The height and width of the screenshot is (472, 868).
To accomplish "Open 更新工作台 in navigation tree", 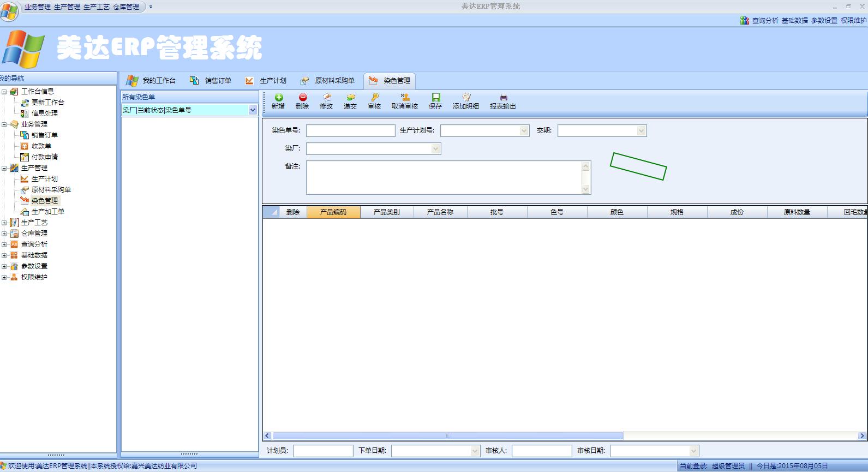I will click(x=47, y=103).
